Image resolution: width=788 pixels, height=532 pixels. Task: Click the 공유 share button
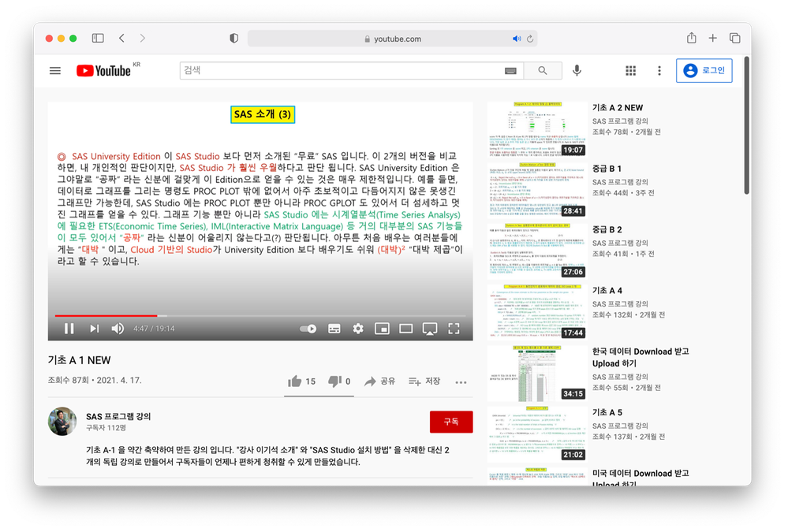tap(380, 381)
